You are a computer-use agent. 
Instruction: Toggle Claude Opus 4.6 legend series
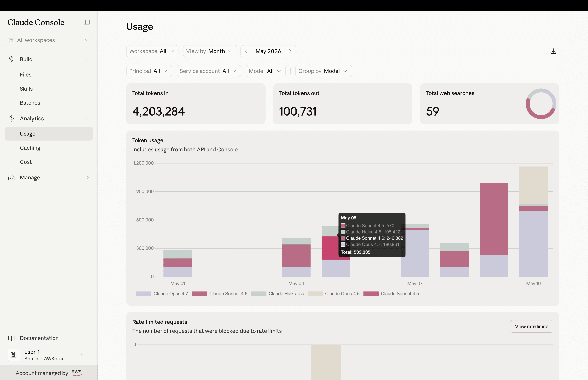(334, 294)
